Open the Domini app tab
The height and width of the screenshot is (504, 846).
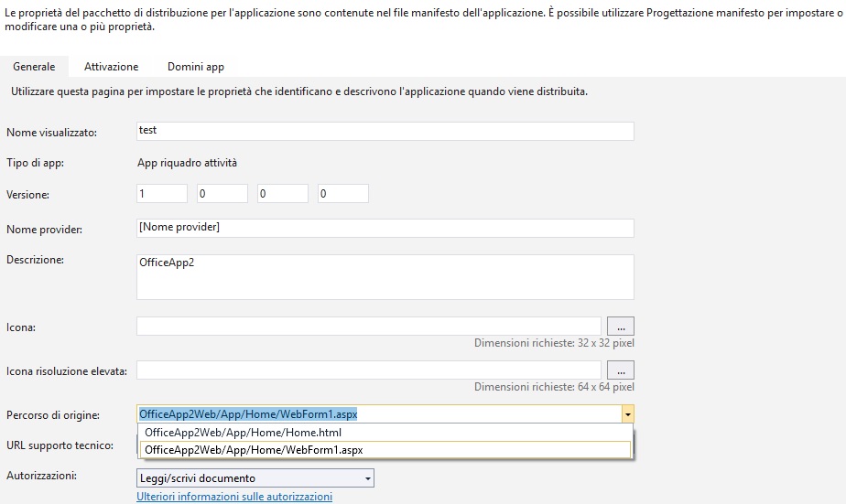click(x=196, y=66)
